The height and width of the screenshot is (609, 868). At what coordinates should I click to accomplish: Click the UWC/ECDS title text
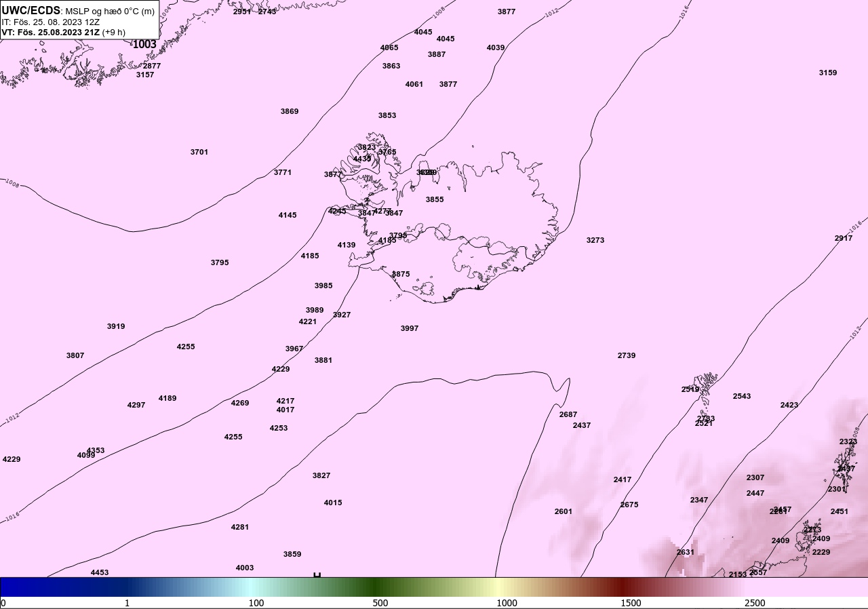31,11
